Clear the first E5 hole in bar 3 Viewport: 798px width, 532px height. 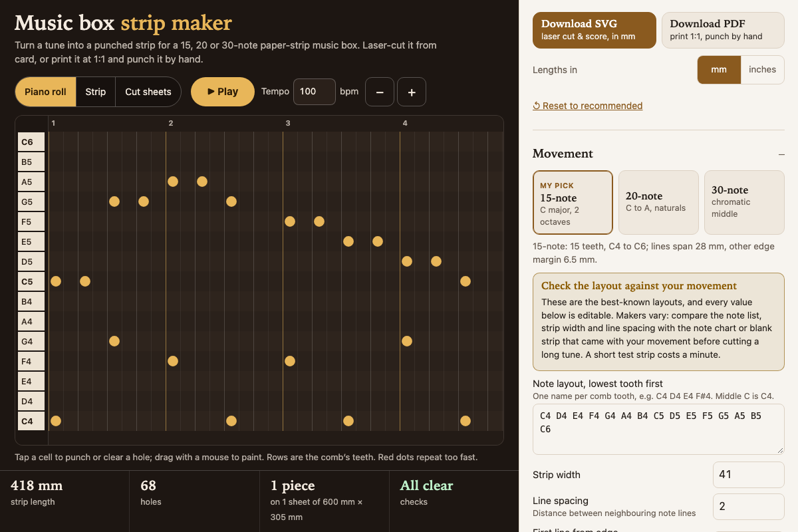tap(348, 241)
